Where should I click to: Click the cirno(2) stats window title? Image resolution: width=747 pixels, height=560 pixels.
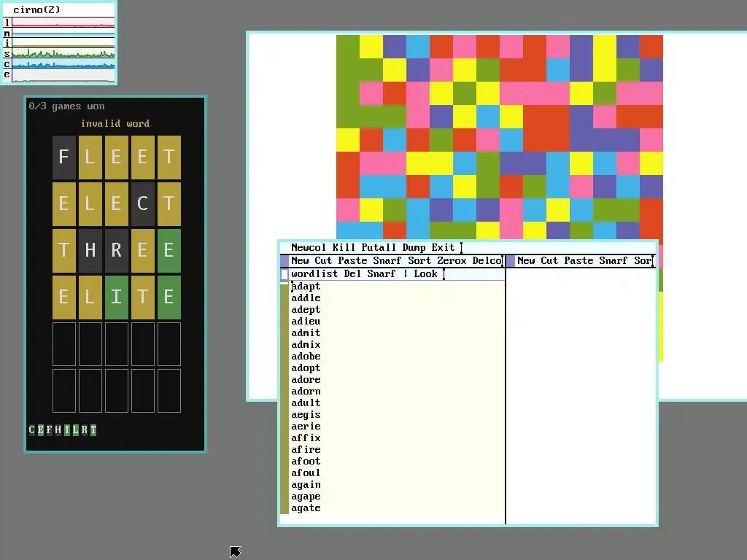[36, 9]
